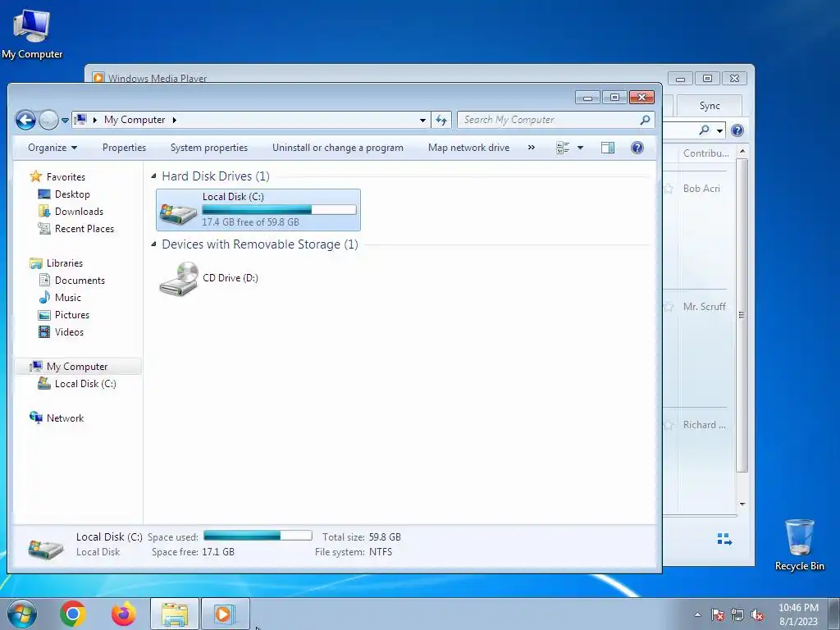Open the Windows Start menu
The image size is (840, 630).
[21, 614]
